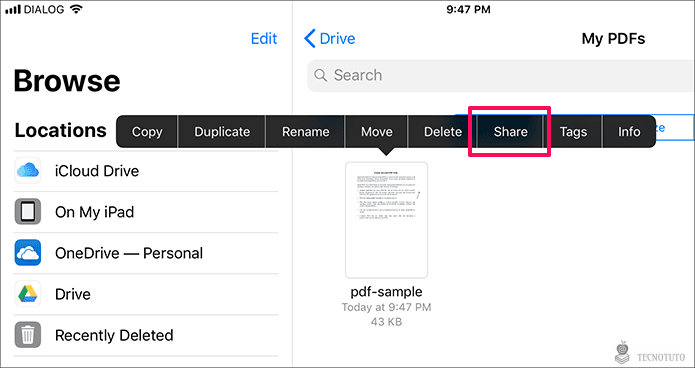Choose Move in the popup menu

(x=377, y=132)
